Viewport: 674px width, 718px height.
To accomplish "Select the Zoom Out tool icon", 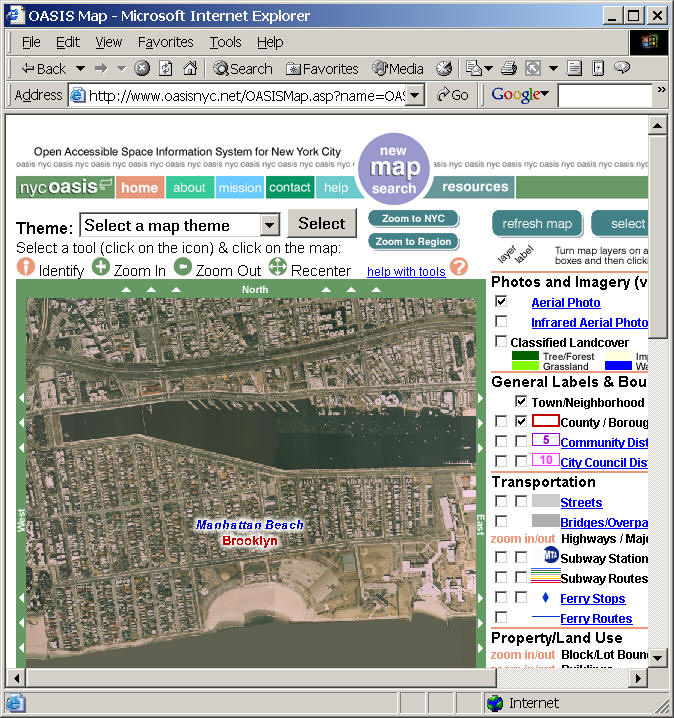I will [183, 267].
